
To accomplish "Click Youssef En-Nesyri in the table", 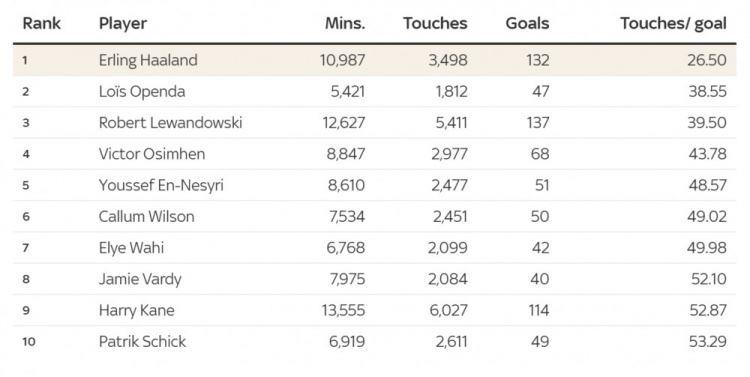I will click(161, 186).
